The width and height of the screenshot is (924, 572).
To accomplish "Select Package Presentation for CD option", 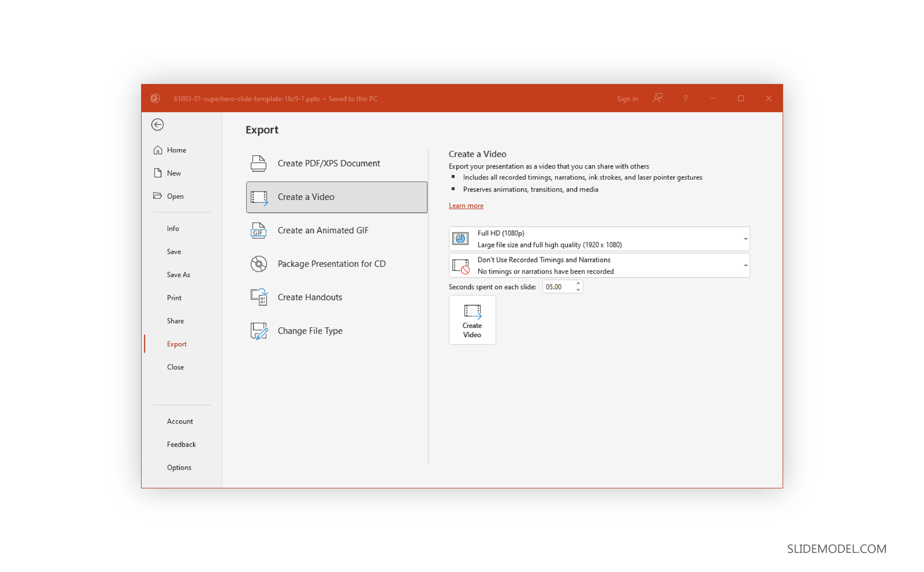I will 337,264.
